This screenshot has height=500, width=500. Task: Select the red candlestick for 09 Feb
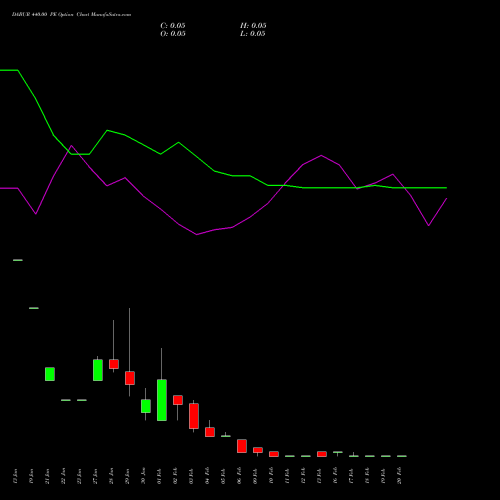[x=258, y=450]
